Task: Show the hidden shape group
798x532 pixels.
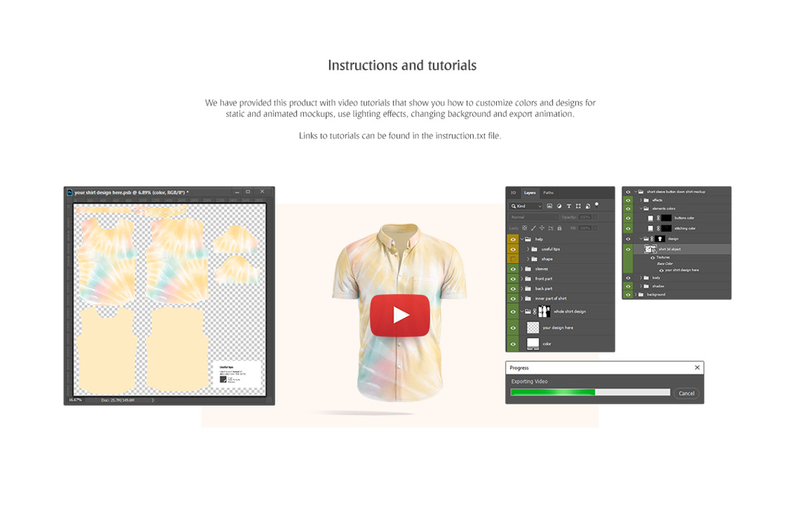Action: [x=513, y=259]
